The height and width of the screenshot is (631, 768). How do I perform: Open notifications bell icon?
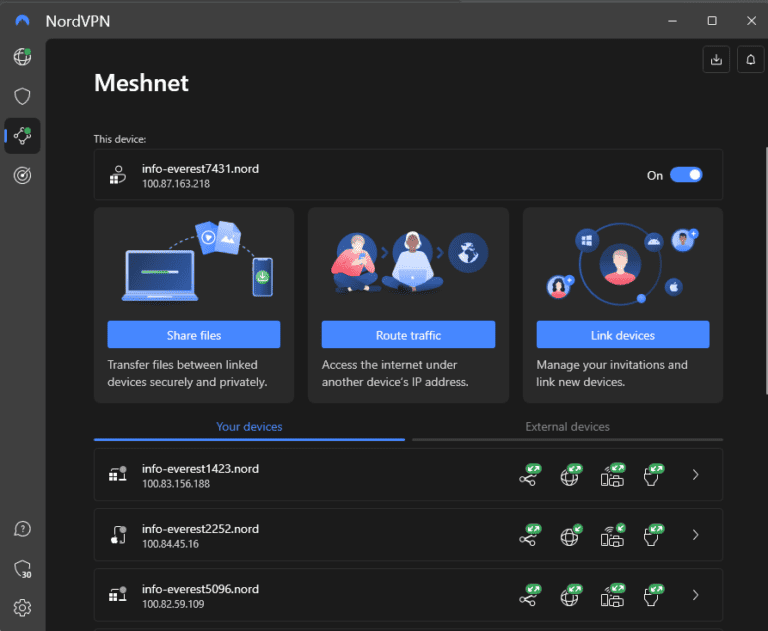[750, 60]
